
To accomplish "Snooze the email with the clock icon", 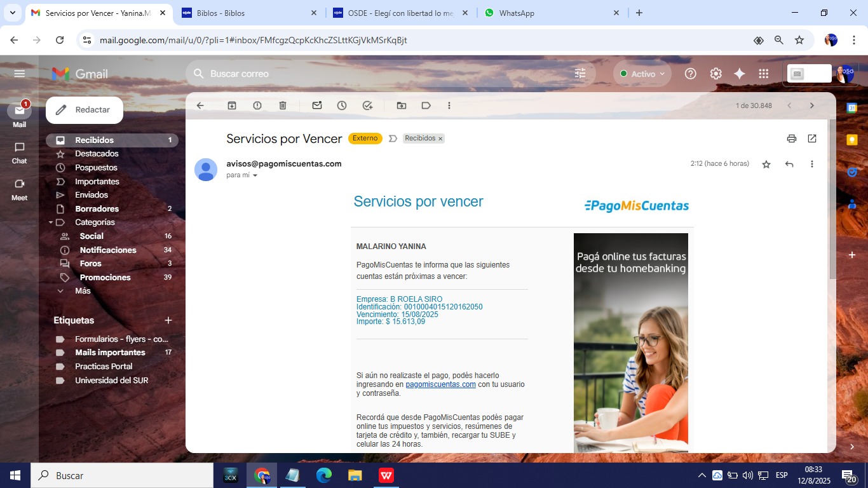I will click(x=342, y=105).
